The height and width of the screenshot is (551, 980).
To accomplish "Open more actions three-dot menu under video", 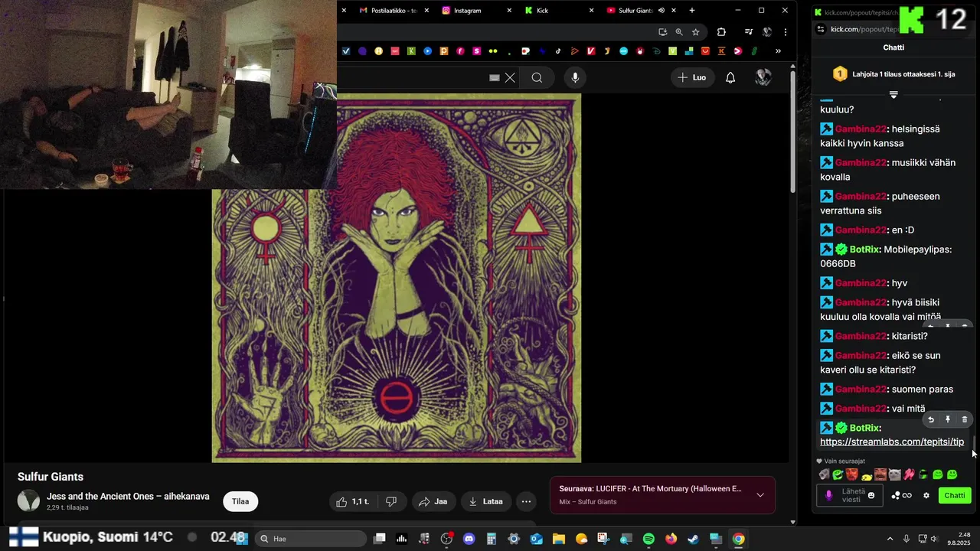I will point(526,501).
